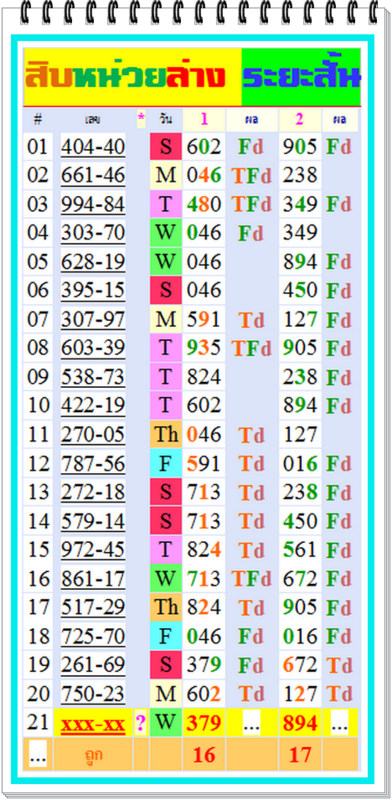
Task: Click the 480 value in row 03
Action: [x=204, y=204]
